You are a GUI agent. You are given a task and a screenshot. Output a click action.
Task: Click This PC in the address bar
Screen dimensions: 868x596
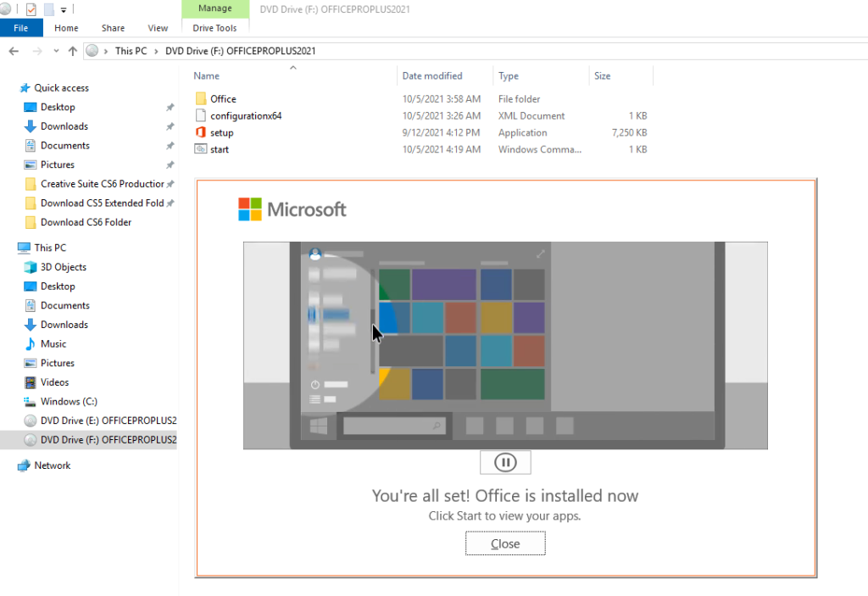131,51
